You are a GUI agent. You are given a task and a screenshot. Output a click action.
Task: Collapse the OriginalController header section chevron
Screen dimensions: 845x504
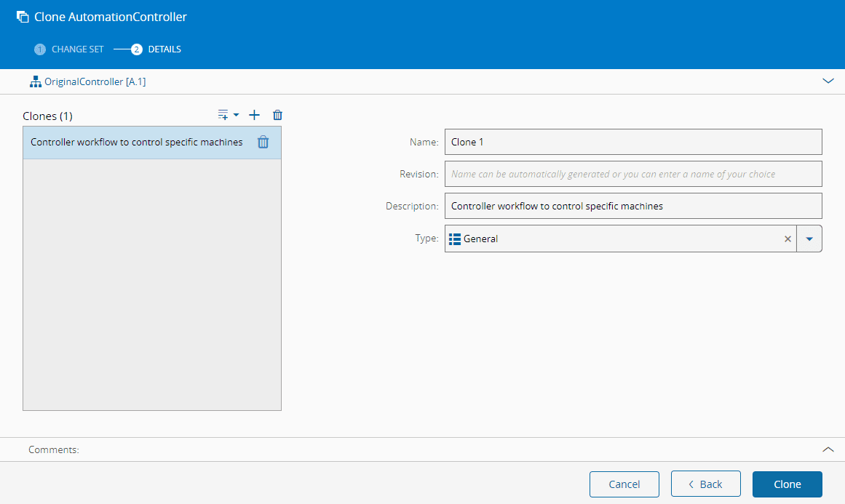pos(828,81)
